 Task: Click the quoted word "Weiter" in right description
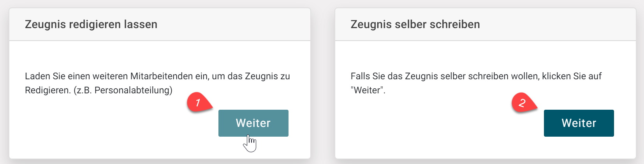tap(367, 90)
